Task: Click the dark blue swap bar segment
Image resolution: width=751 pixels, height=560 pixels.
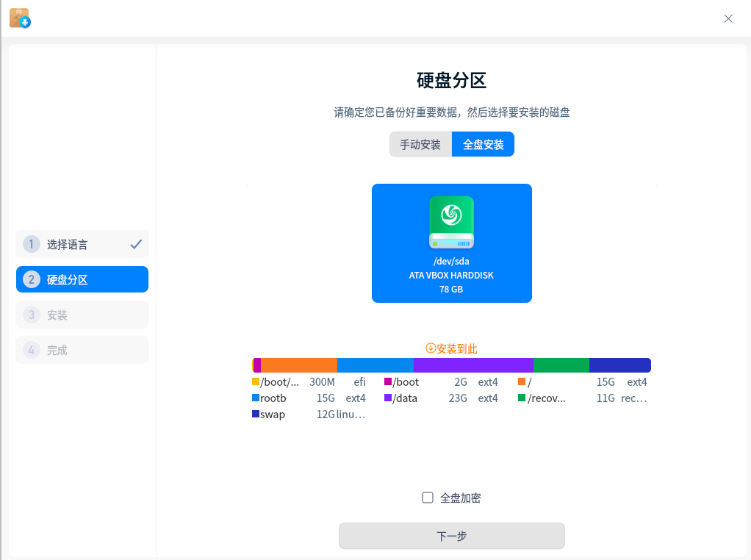Action: pos(620,365)
